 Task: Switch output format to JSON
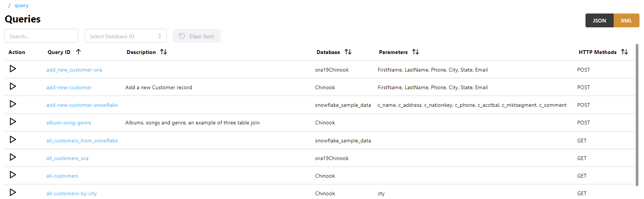click(x=599, y=21)
